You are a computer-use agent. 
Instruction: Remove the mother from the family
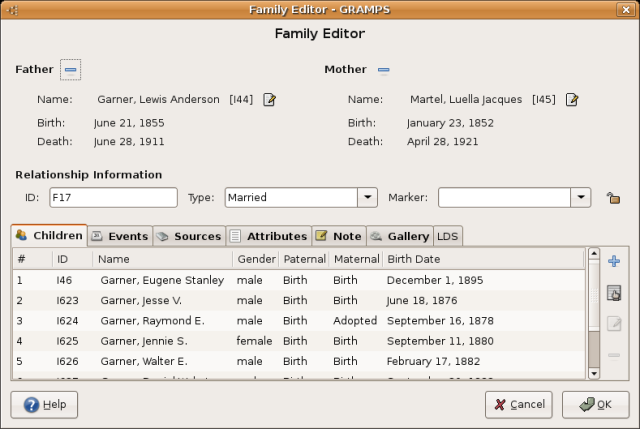(383, 70)
